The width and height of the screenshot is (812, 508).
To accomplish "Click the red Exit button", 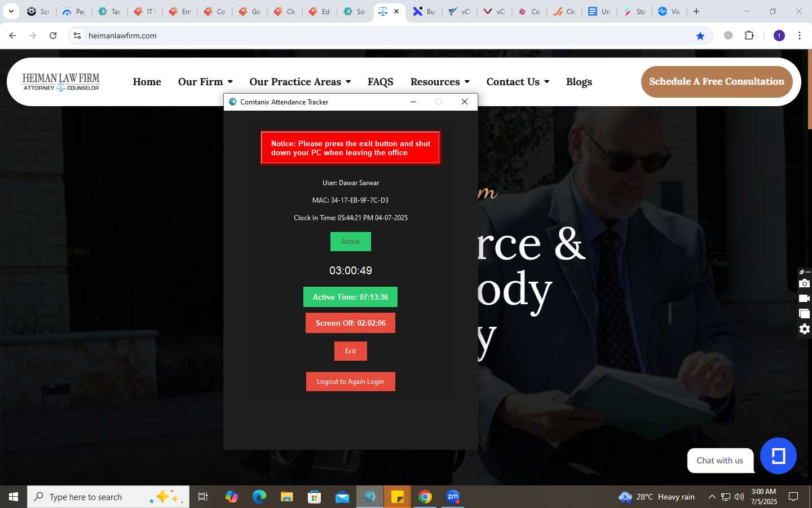I will 350,351.
